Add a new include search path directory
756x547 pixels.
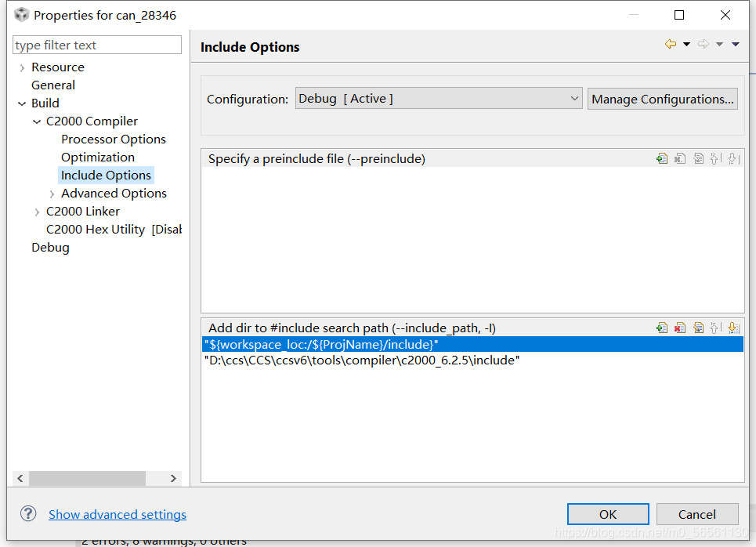click(662, 328)
